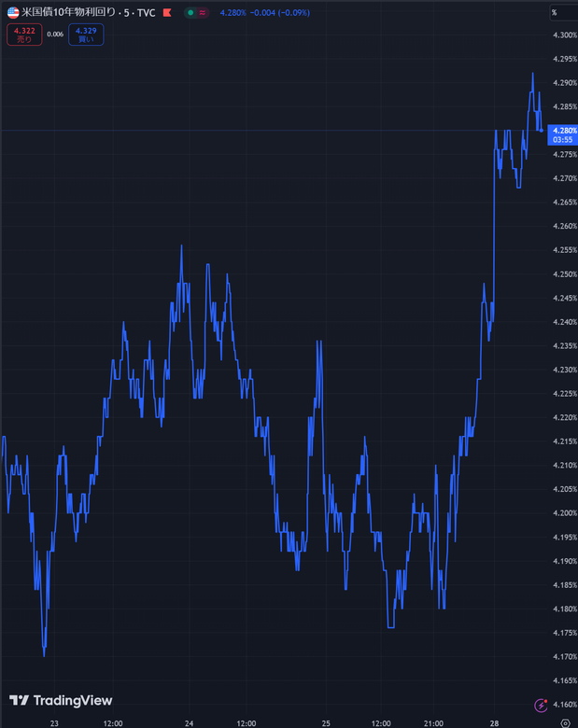This screenshot has height=728, width=578.
Task: Click the date label 28 on time axis
Action: (x=493, y=723)
